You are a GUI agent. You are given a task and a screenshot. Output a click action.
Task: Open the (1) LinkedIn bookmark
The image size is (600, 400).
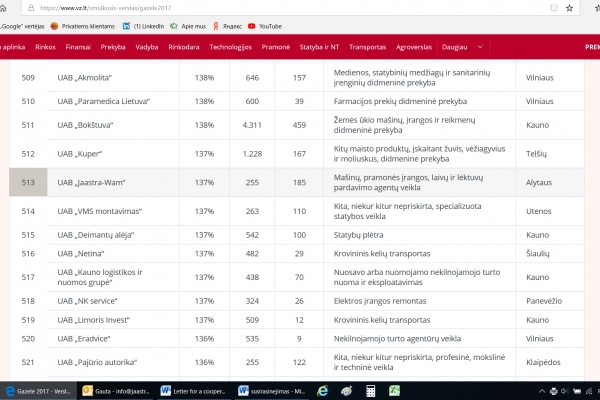coord(143,26)
